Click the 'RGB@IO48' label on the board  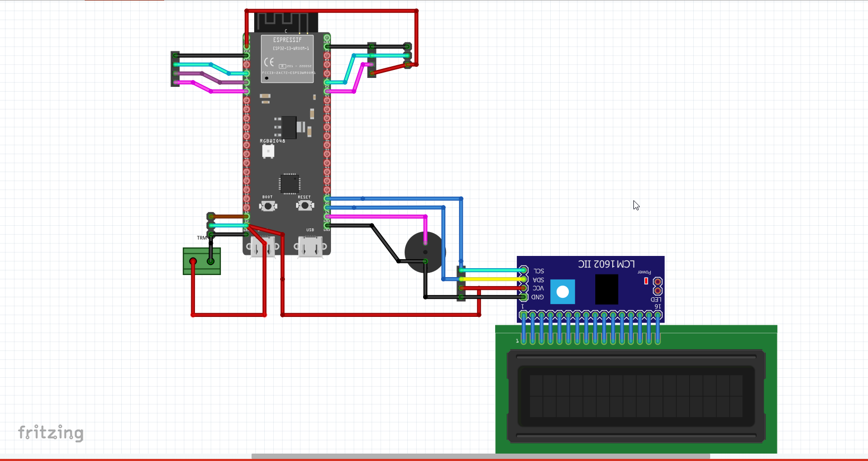tap(272, 141)
